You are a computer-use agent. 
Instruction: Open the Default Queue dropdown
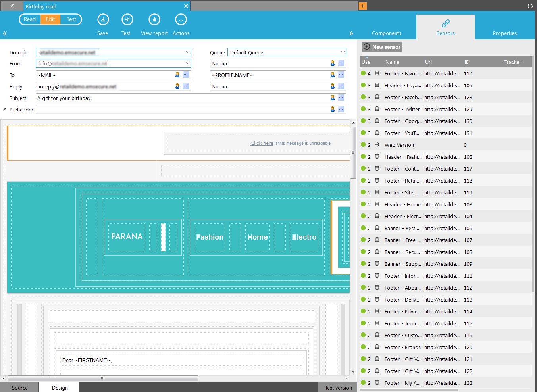click(x=343, y=52)
